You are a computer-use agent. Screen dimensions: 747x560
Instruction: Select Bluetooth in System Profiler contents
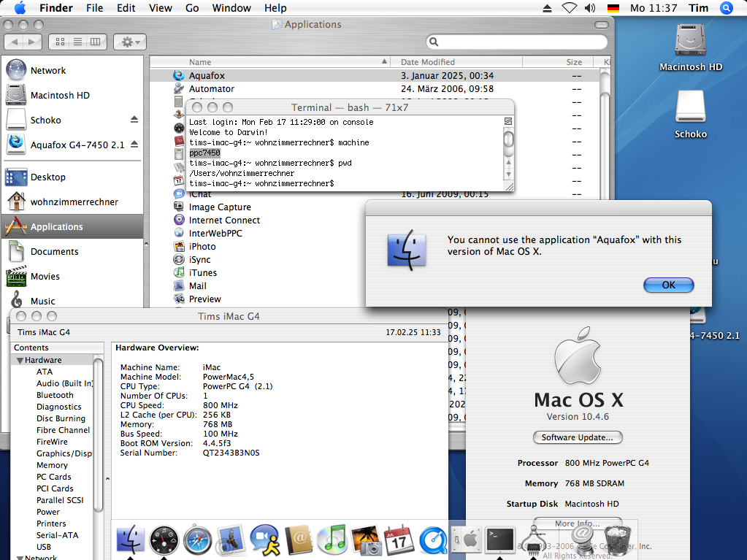coord(55,395)
